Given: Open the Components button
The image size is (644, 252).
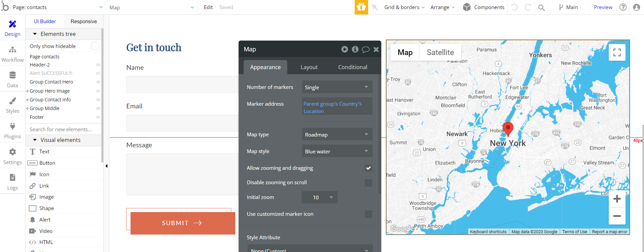Looking at the screenshot, I should 484,7.
